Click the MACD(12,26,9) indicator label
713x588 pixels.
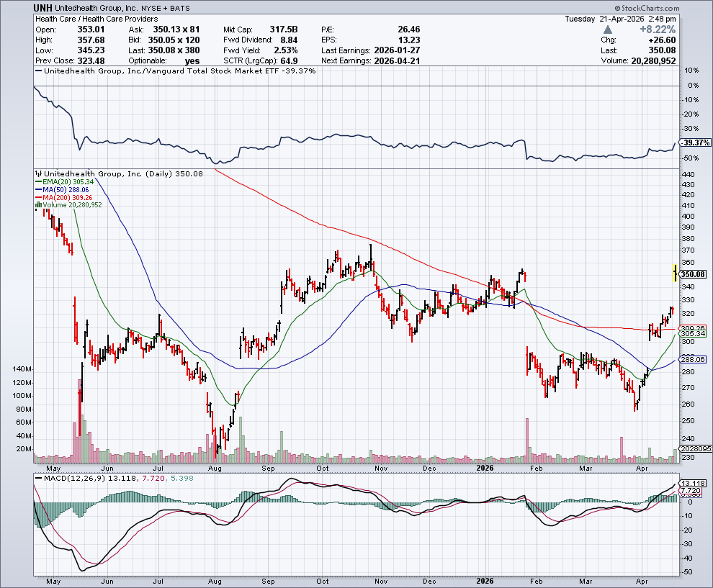[71, 478]
